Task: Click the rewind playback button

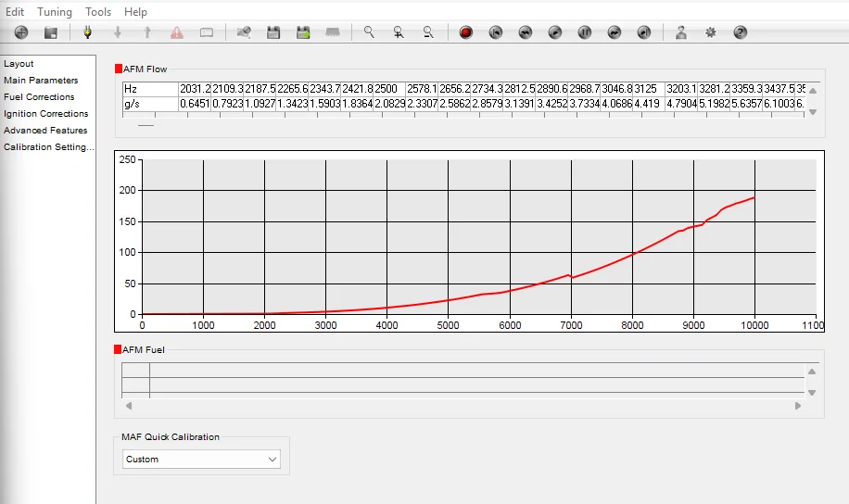Action: [x=526, y=32]
